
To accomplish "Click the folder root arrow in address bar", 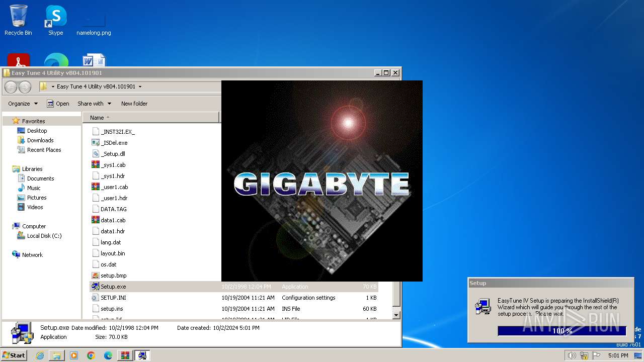I will 52,86.
